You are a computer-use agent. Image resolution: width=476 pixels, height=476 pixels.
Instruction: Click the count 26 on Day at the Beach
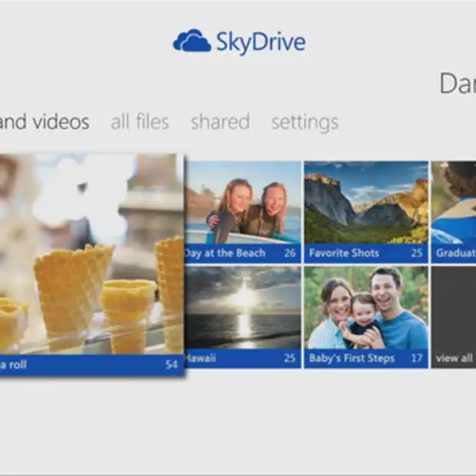tap(290, 253)
